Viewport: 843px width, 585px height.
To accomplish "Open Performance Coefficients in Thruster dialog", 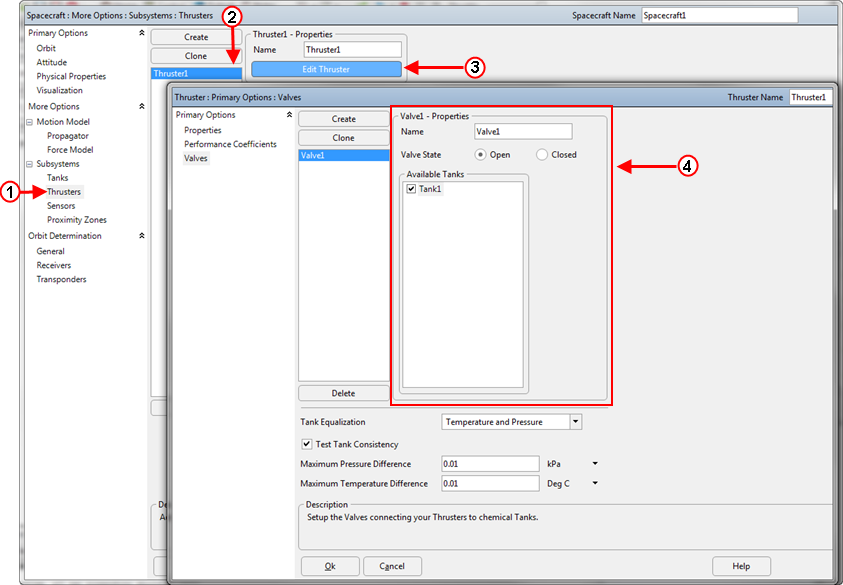I will click(230, 144).
